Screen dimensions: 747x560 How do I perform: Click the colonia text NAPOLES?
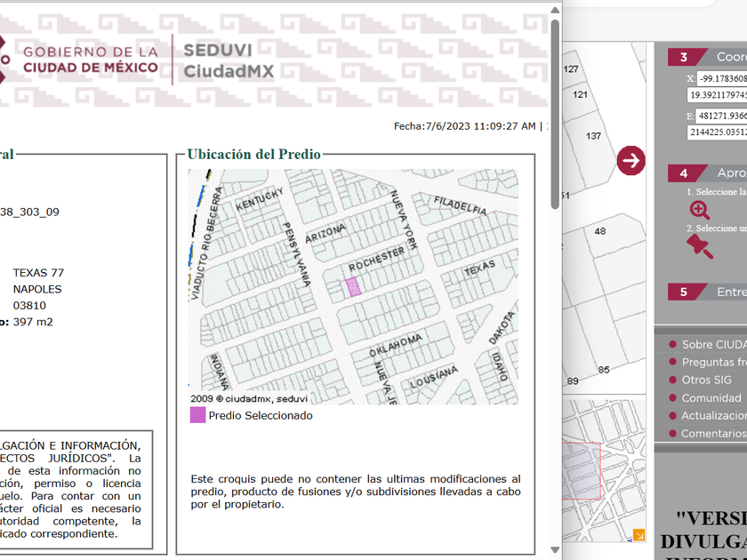[x=37, y=289]
